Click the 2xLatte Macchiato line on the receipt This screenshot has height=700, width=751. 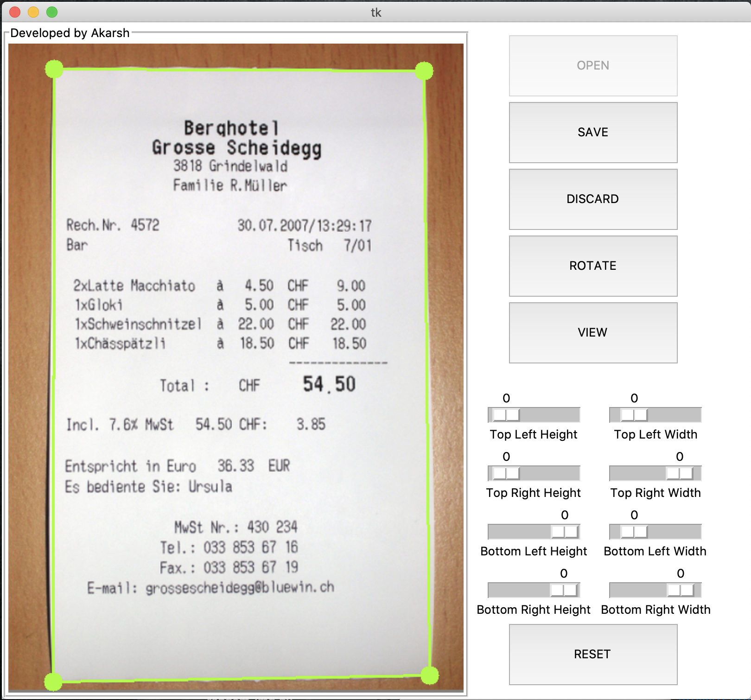[220, 286]
